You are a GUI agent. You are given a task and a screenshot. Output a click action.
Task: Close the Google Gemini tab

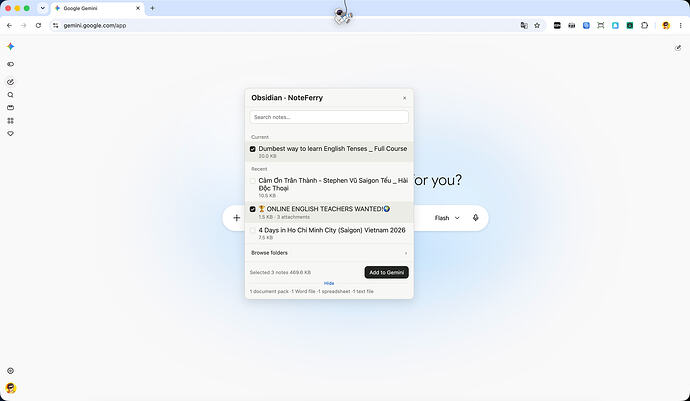(x=138, y=8)
